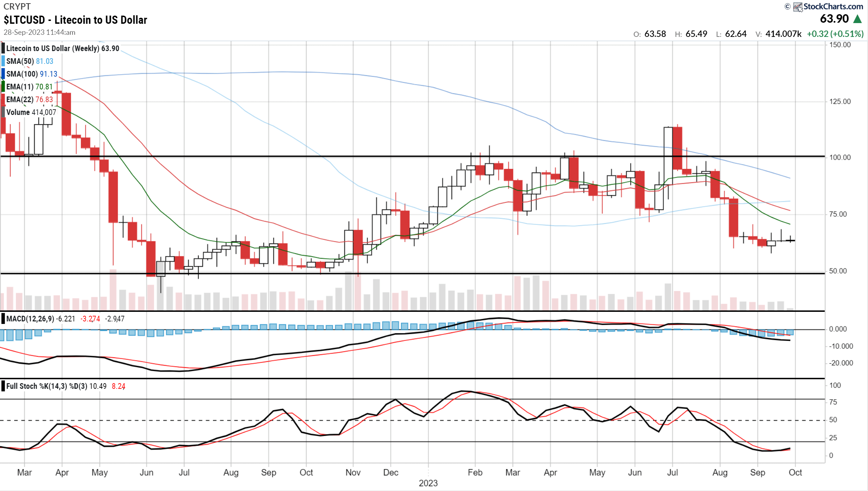Click the Nov label on time axis

(353, 473)
